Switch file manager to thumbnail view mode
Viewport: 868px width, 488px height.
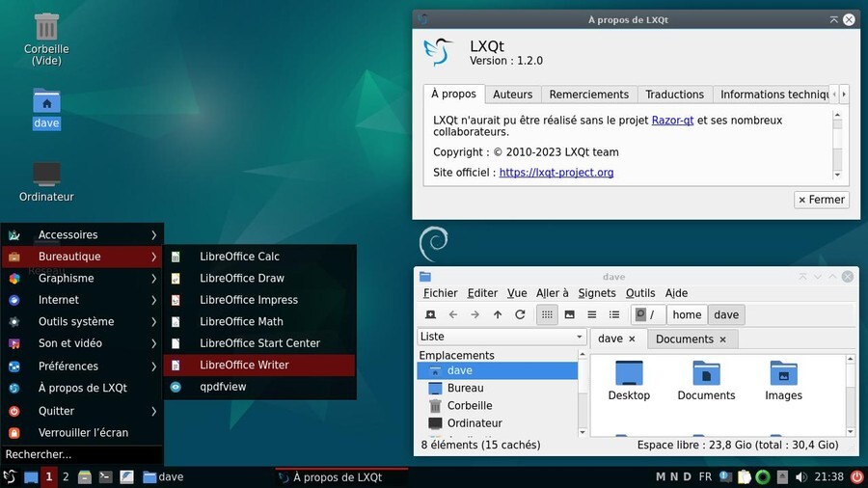569,314
